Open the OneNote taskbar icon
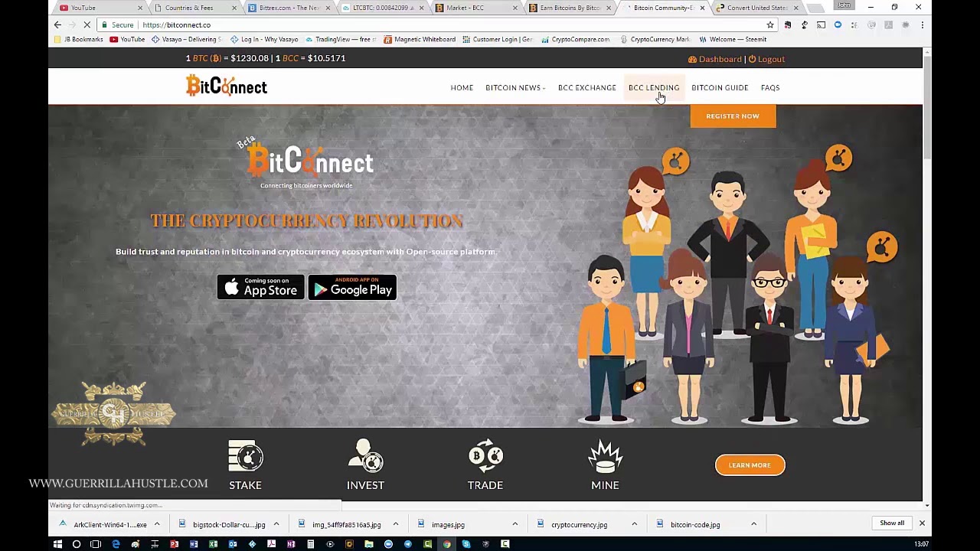Viewport: 980px width, 551px height. [291, 544]
